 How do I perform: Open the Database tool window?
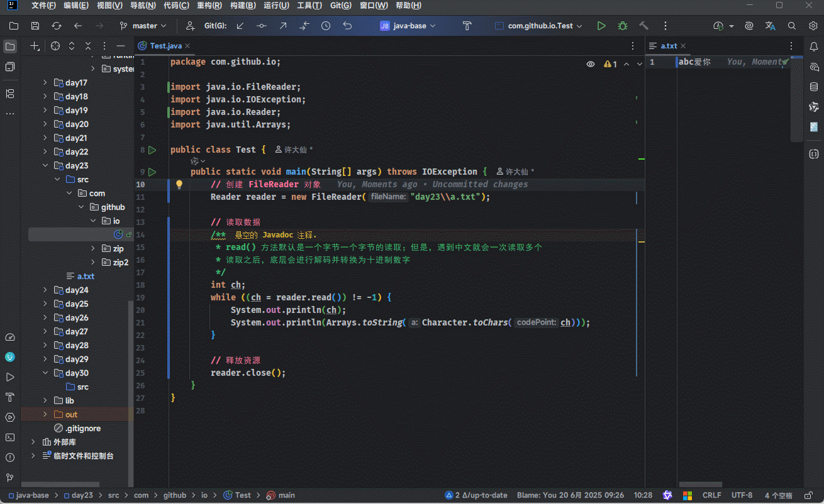814,87
